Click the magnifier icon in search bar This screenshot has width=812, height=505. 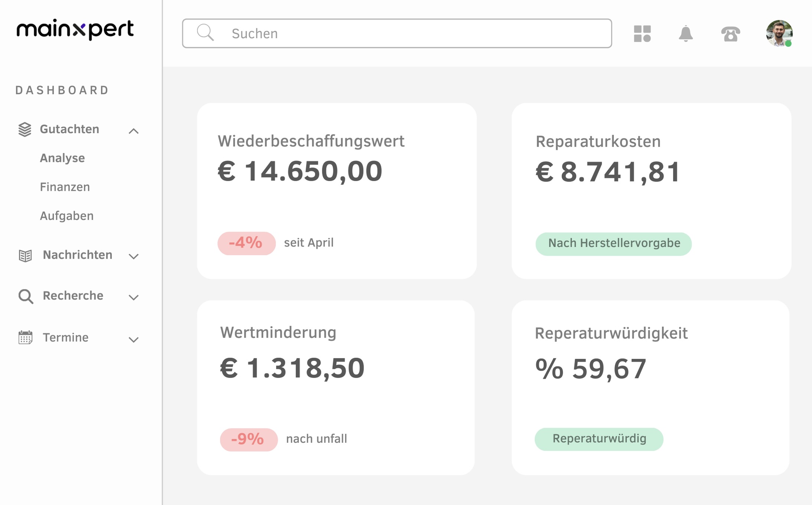pos(205,33)
